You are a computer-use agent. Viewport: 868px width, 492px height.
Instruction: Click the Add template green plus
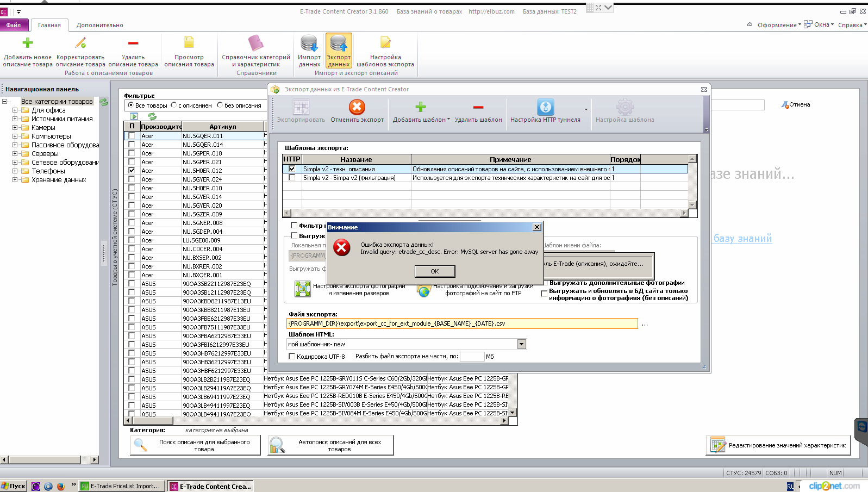[421, 107]
